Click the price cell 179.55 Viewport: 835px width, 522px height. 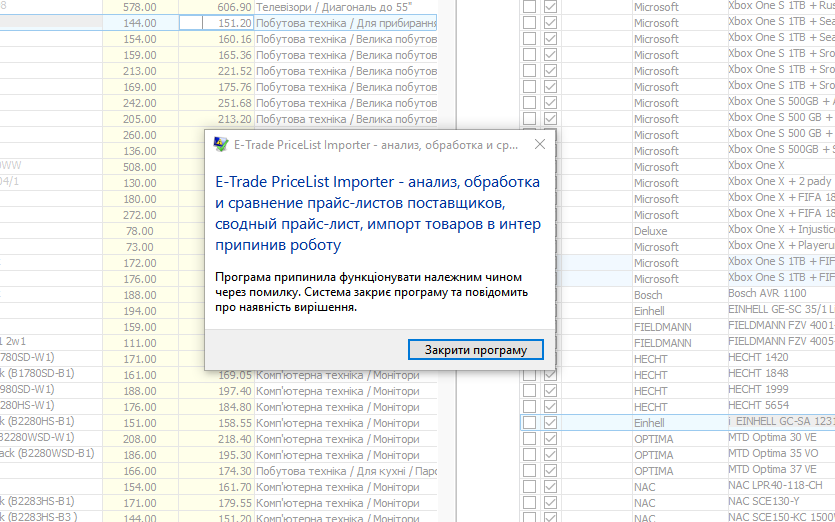point(216,503)
